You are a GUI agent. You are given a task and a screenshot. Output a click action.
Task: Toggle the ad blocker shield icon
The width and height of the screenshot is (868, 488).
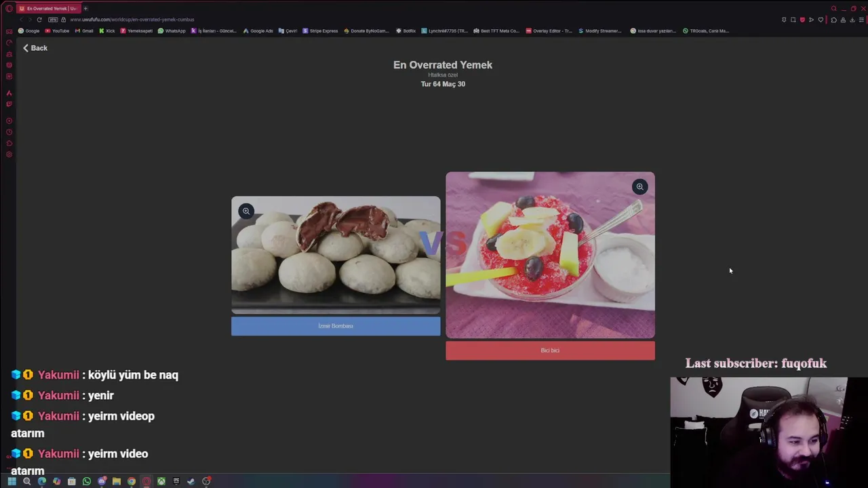802,20
